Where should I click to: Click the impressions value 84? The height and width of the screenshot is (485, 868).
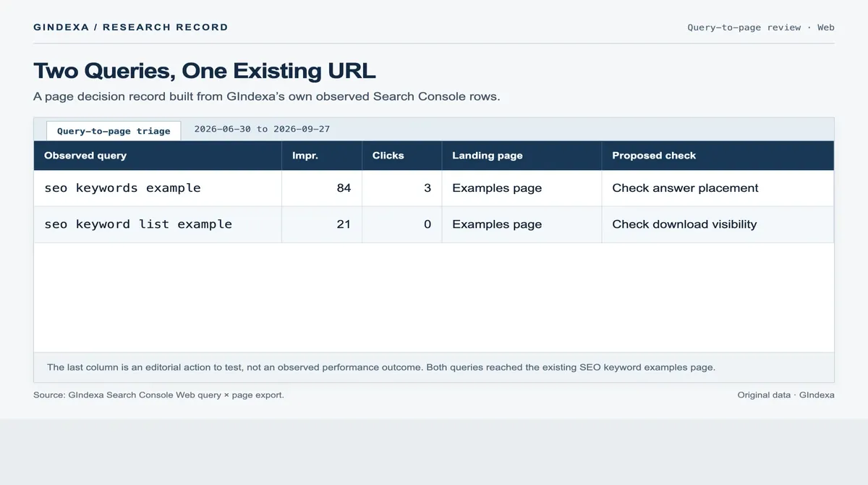click(x=344, y=188)
